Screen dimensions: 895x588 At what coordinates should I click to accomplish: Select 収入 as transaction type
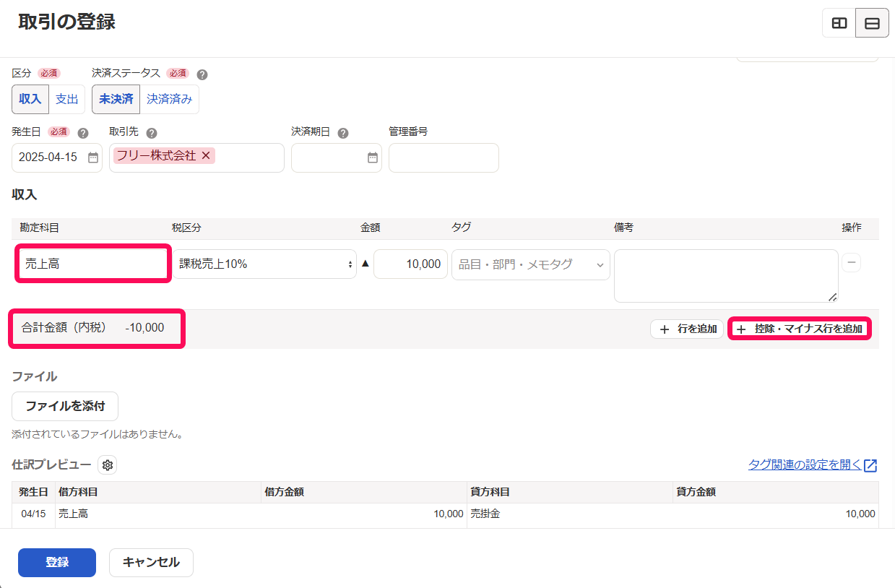tap(30, 99)
